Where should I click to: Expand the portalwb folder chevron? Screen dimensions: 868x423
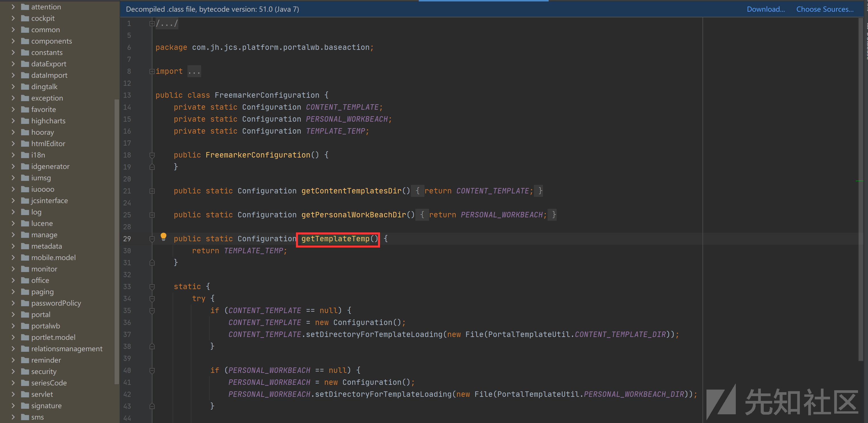(13, 326)
